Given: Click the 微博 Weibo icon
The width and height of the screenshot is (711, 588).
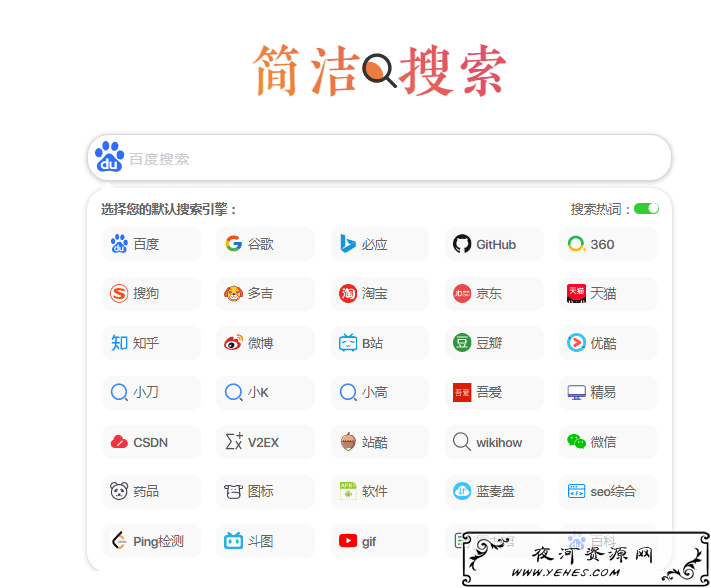Looking at the screenshot, I should coord(234,343).
